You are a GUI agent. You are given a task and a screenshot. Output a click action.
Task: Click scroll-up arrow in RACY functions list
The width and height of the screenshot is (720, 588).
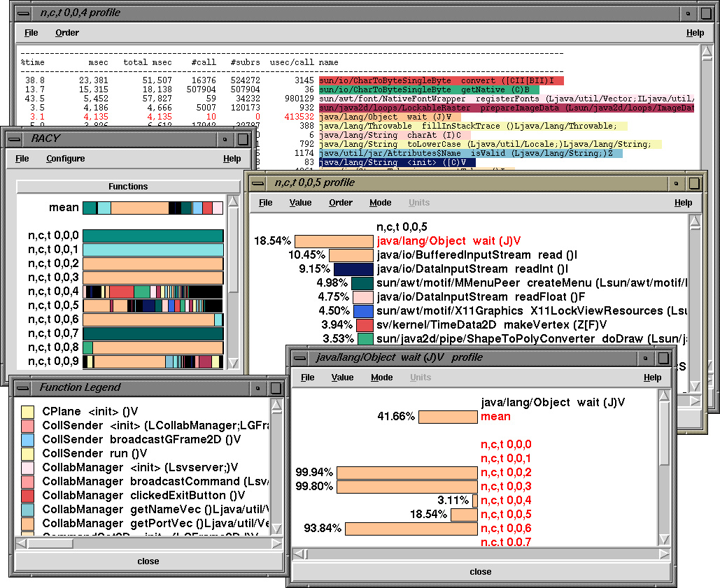point(233,201)
